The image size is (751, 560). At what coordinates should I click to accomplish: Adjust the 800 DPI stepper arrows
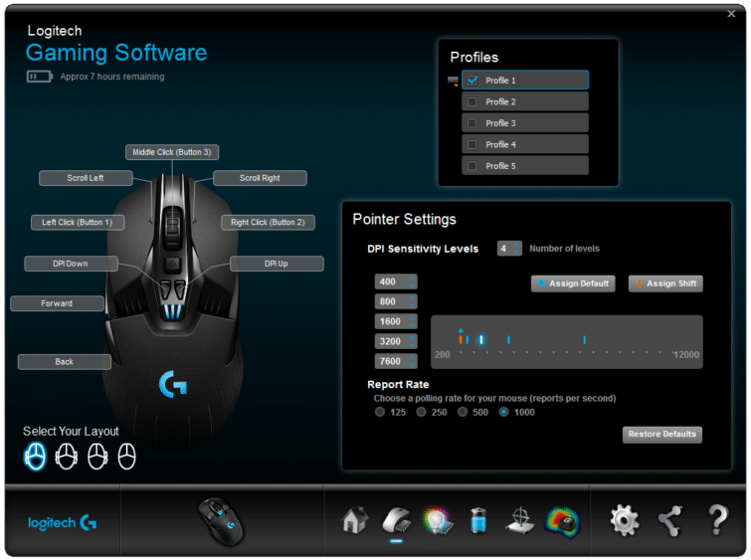(413, 301)
